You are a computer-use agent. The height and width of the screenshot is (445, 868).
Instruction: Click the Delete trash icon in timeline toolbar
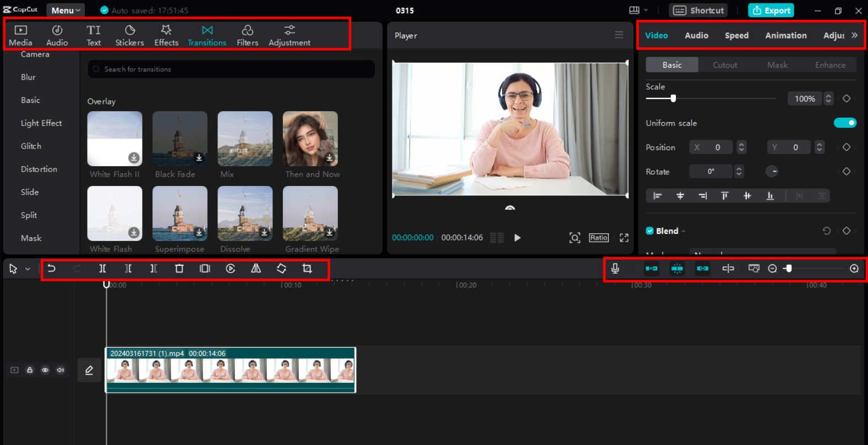click(179, 268)
